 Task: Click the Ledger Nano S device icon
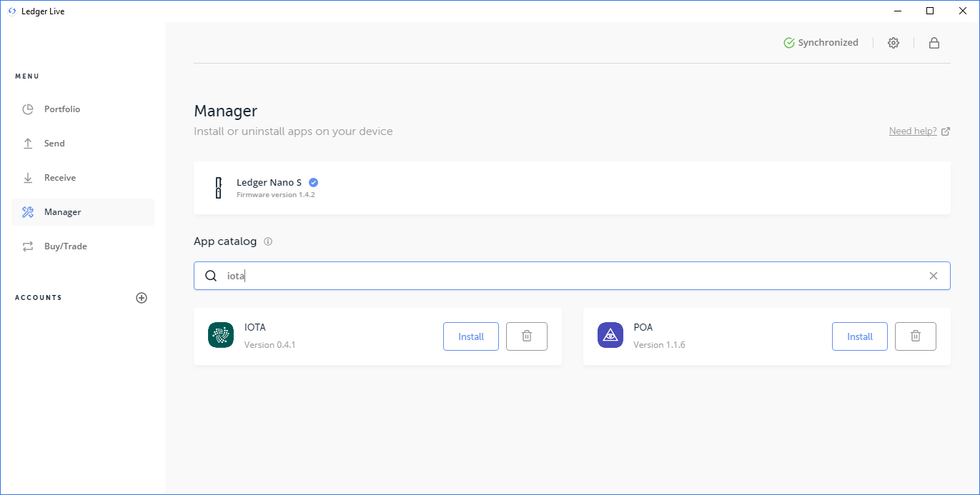(x=219, y=188)
